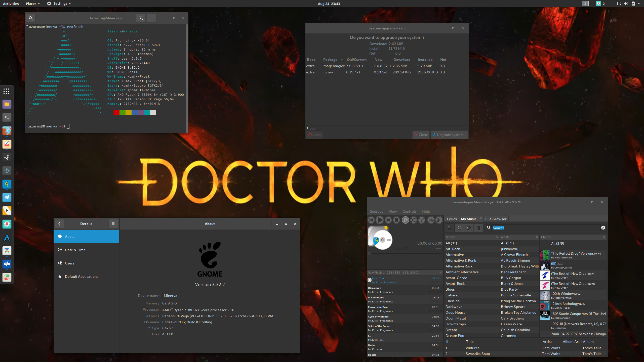Open volume control note icon in Guayadeque
644x362 pixels.
point(439,220)
